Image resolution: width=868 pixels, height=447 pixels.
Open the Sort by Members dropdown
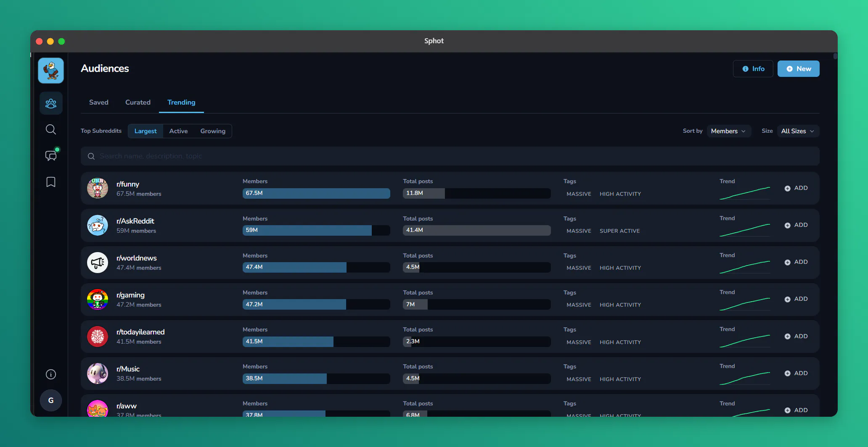click(729, 131)
